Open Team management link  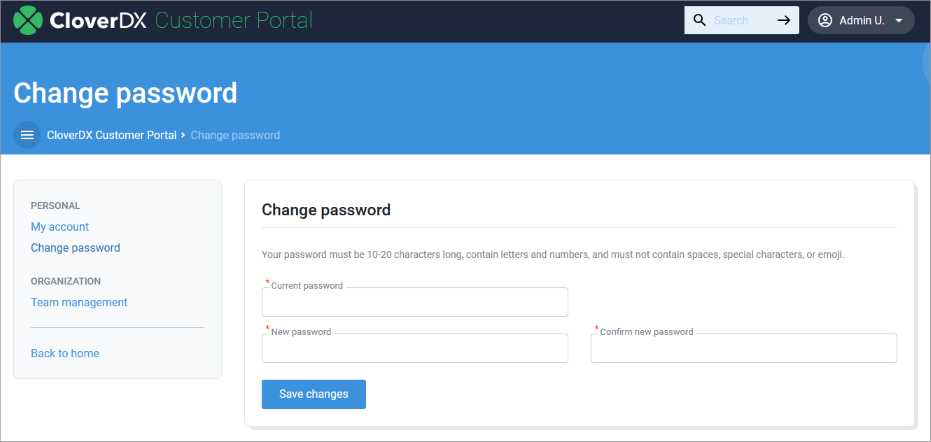pos(79,302)
